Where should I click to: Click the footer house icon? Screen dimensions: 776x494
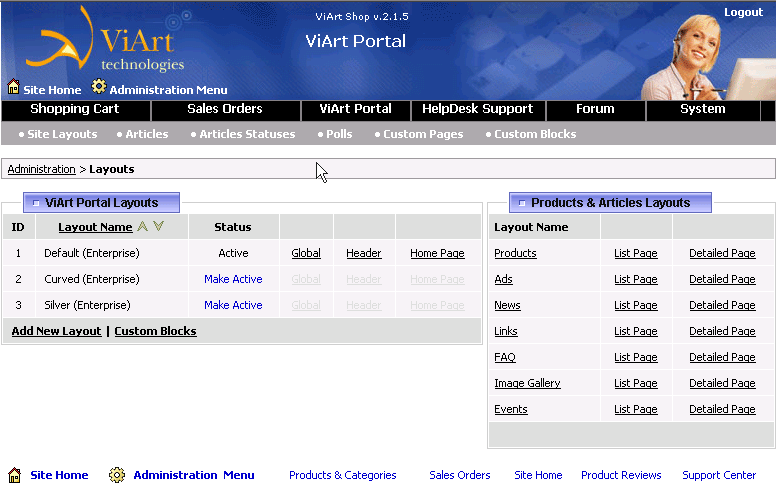(14, 475)
